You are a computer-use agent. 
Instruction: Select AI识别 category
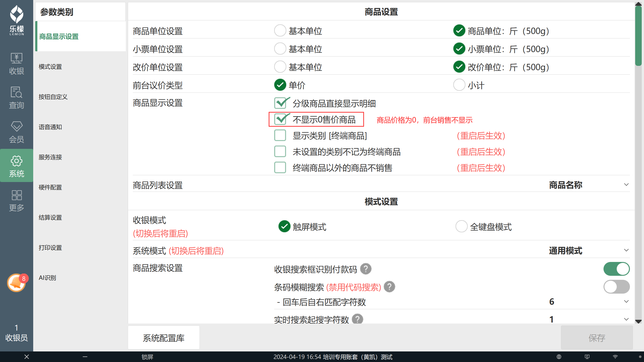coord(80,278)
